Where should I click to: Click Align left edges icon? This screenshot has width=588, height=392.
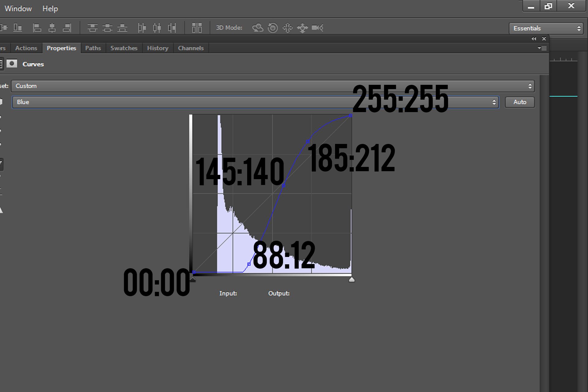[37, 28]
